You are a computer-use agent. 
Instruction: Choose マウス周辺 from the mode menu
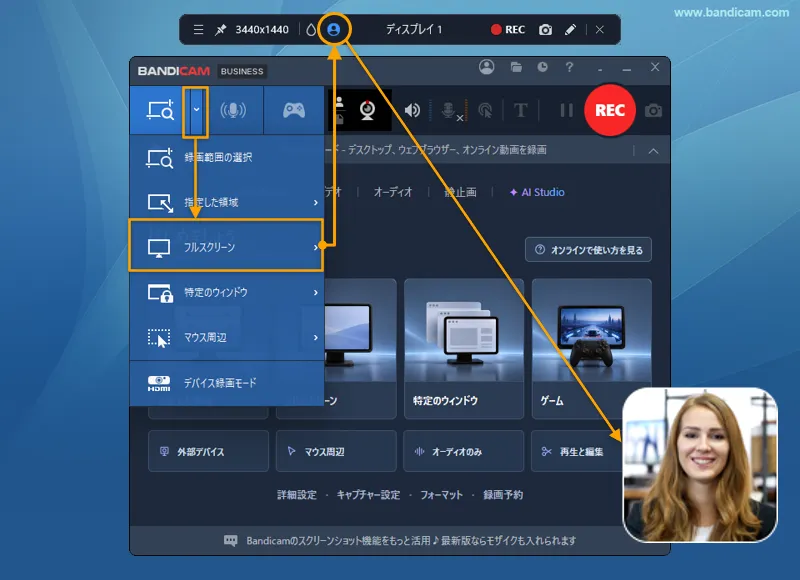[227, 337]
